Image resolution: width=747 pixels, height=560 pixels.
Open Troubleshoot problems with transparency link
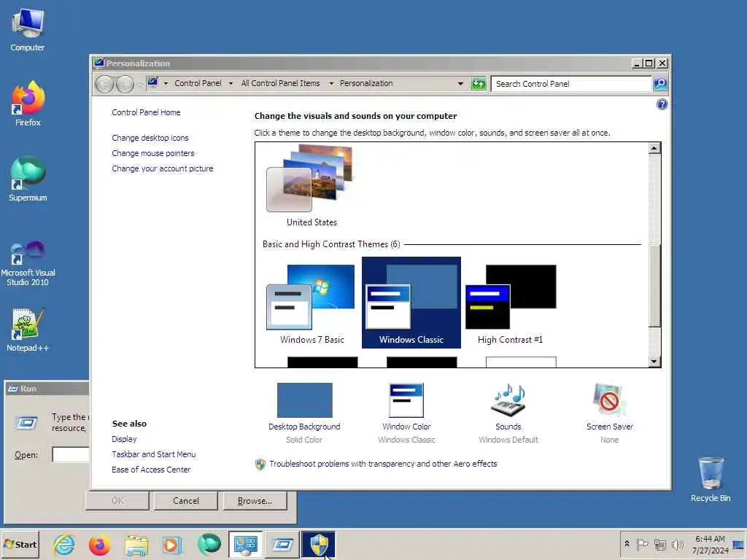pos(383,464)
